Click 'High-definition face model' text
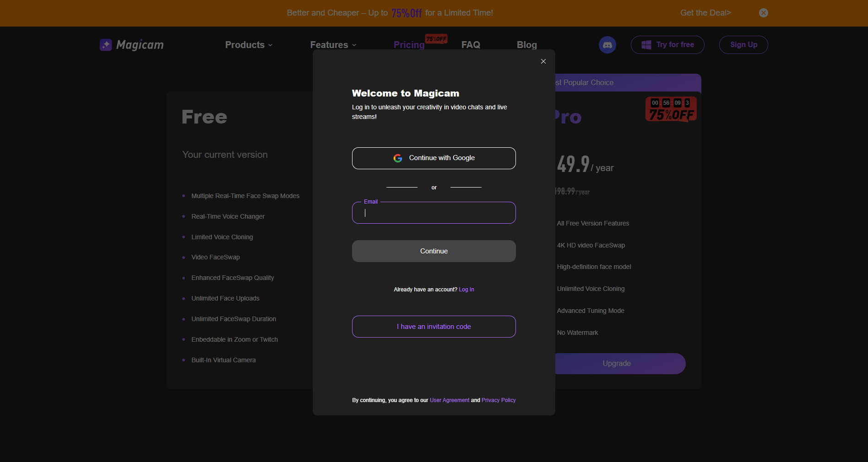868x462 pixels. pyautogui.click(x=594, y=267)
